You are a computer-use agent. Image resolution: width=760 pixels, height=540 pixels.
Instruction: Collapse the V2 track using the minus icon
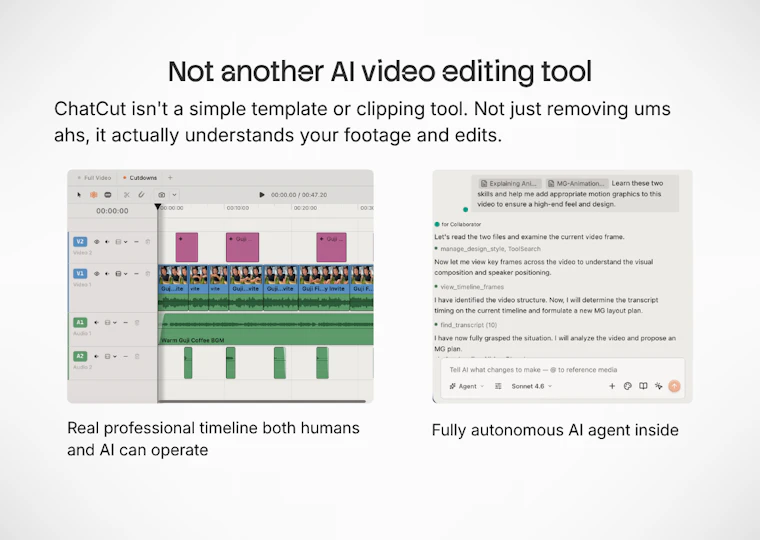(x=136, y=241)
